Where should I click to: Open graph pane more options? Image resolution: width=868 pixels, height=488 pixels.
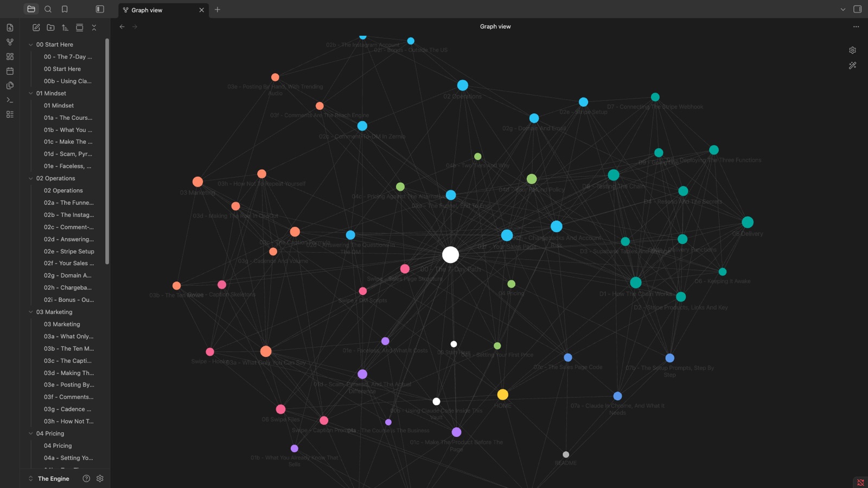coord(856,27)
